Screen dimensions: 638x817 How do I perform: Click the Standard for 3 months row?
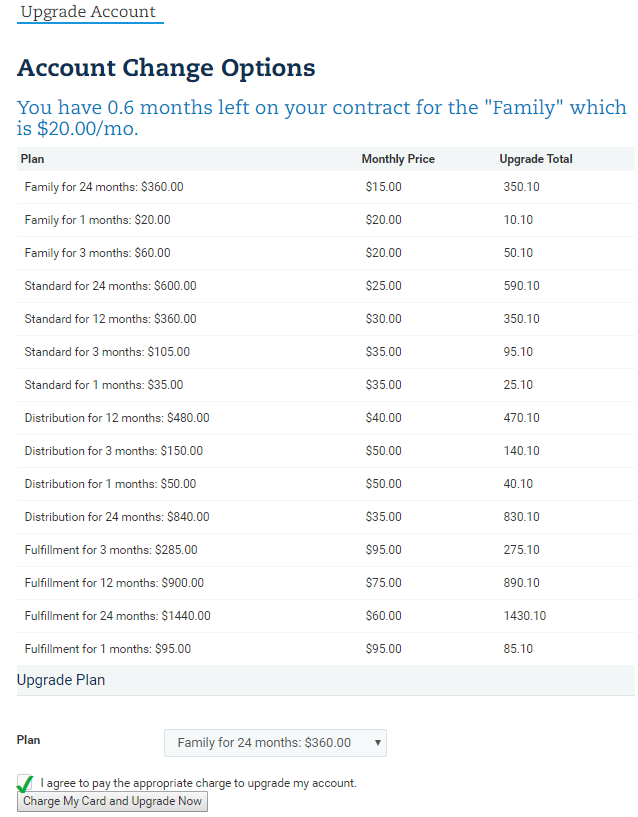pos(107,352)
